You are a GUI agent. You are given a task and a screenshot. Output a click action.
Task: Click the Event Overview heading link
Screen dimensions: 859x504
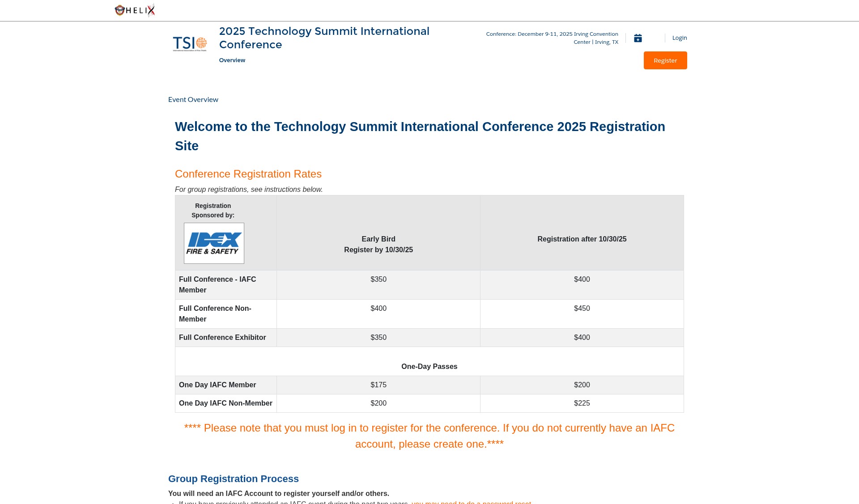[x=193, y=100]
